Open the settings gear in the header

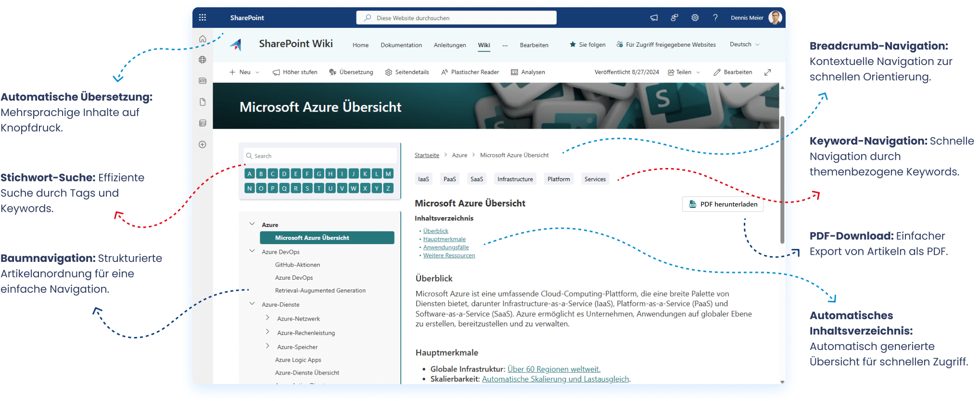695,18
